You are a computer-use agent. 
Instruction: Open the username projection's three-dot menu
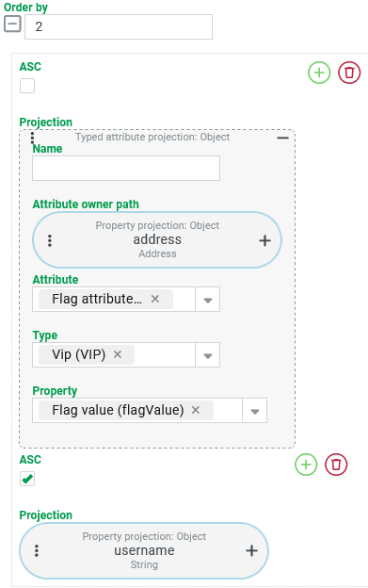tap(37, 550)
